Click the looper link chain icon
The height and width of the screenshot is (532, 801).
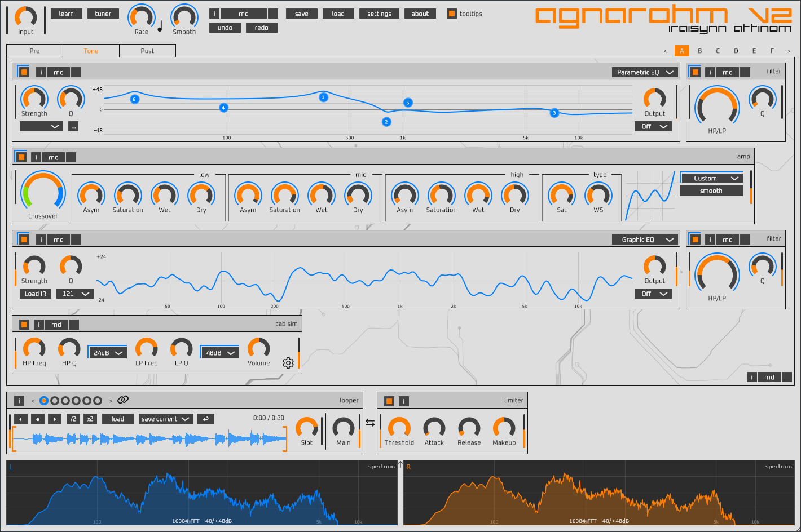(123, 400)
